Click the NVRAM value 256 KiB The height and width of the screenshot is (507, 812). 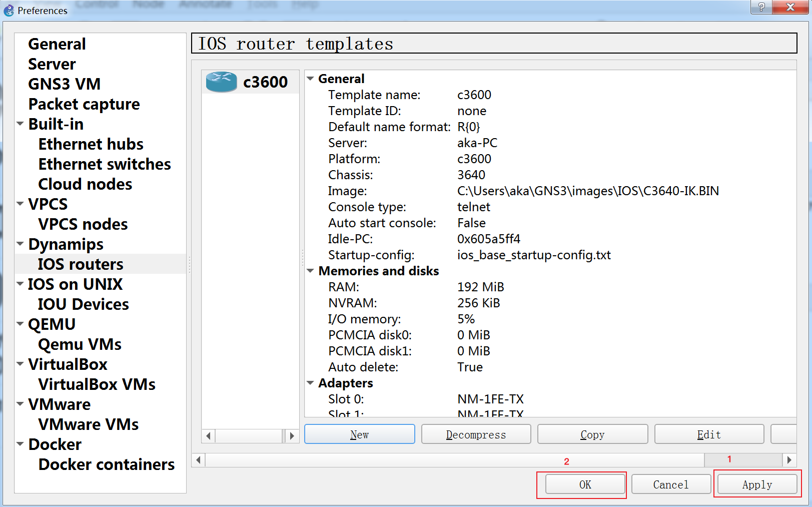[479, 303]
